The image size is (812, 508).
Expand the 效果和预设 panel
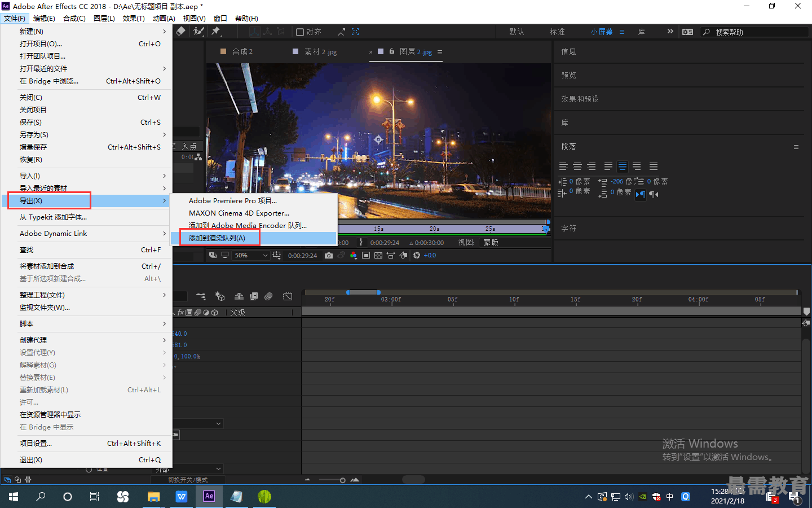580,99
